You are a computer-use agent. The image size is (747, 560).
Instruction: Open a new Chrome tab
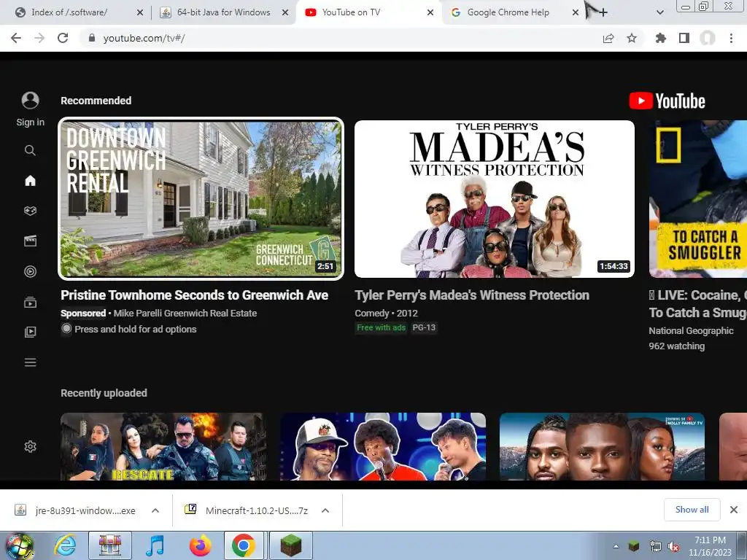(x=603, y=12)
